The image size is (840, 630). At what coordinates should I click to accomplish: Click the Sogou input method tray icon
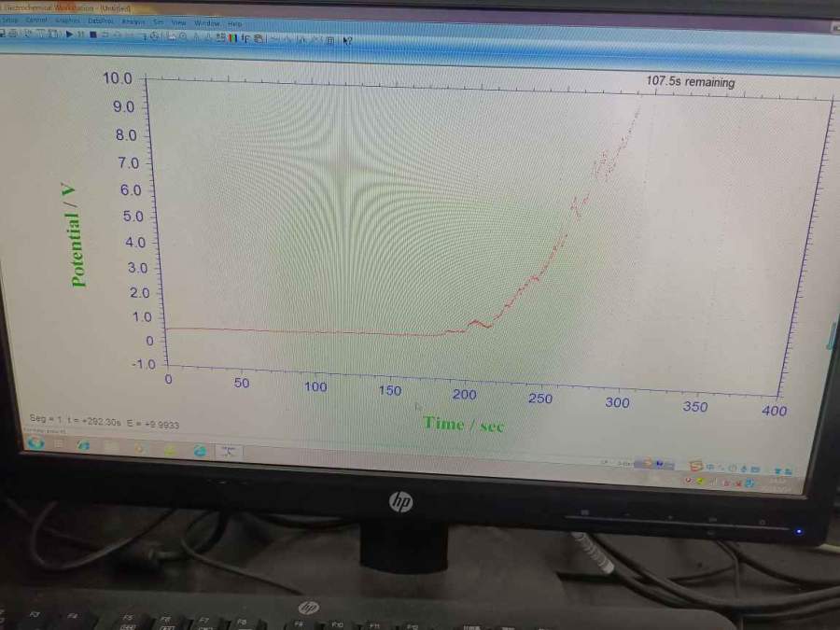point(695,466)
